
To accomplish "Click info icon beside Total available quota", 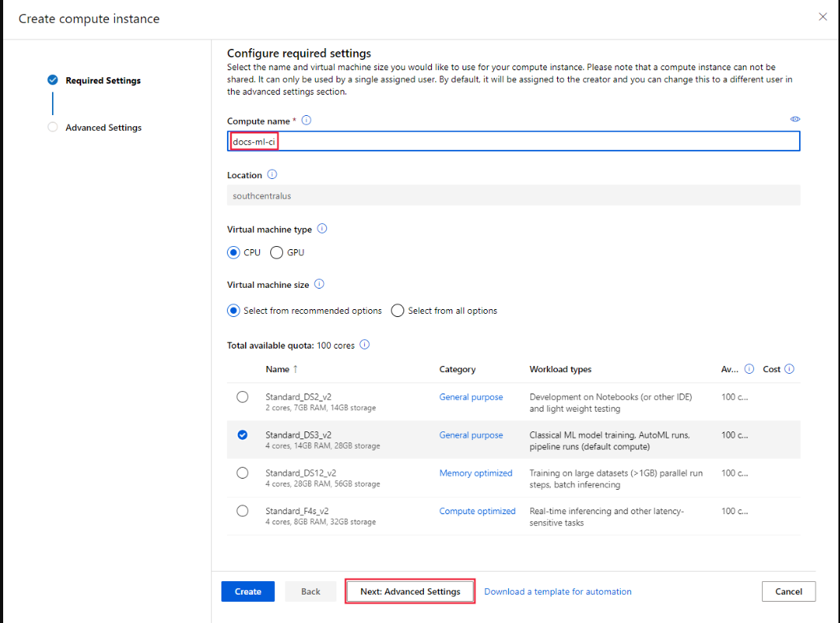I will coord(365,344).
